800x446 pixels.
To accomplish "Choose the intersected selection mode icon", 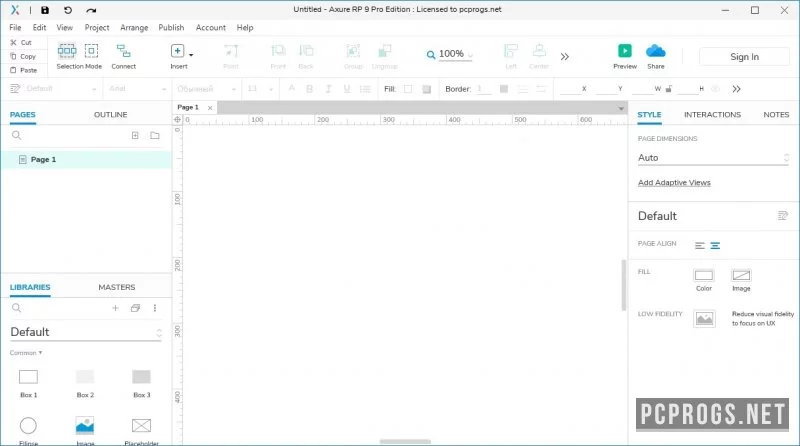I will [x=67, y=51].
